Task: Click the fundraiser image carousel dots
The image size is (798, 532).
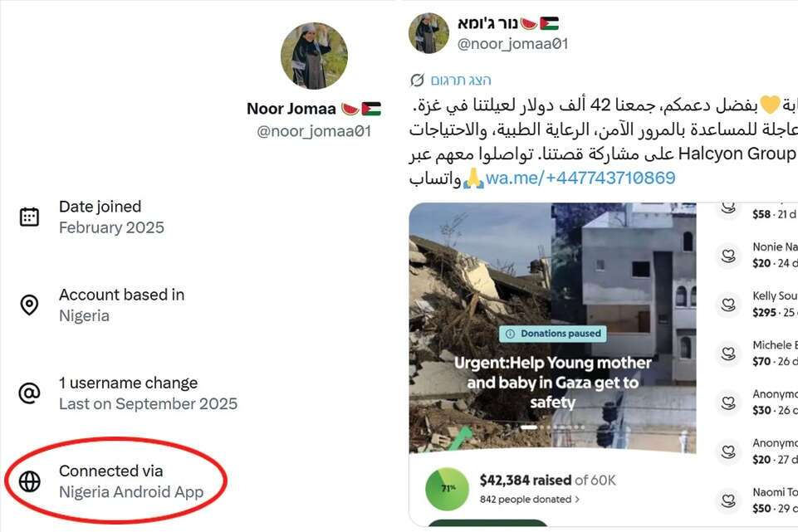Action: point(552,427)
